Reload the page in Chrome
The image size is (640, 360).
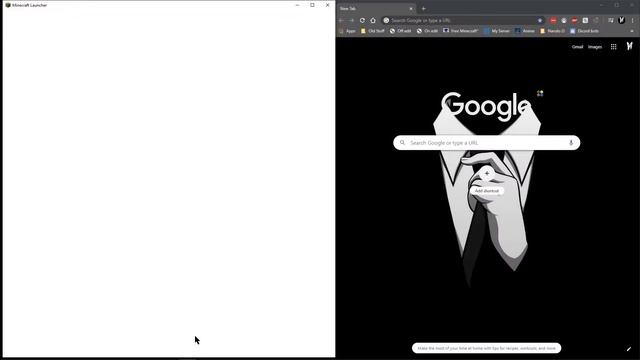click(362, 20)
